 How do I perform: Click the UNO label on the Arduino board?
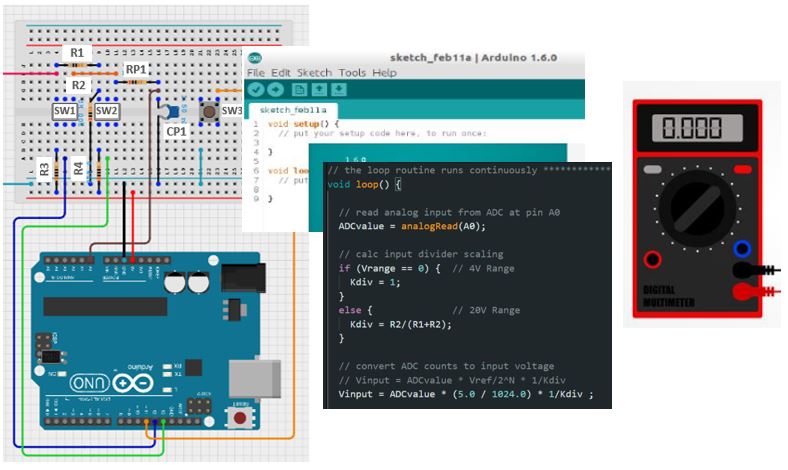pyautogui.click(x=89, y=384)
